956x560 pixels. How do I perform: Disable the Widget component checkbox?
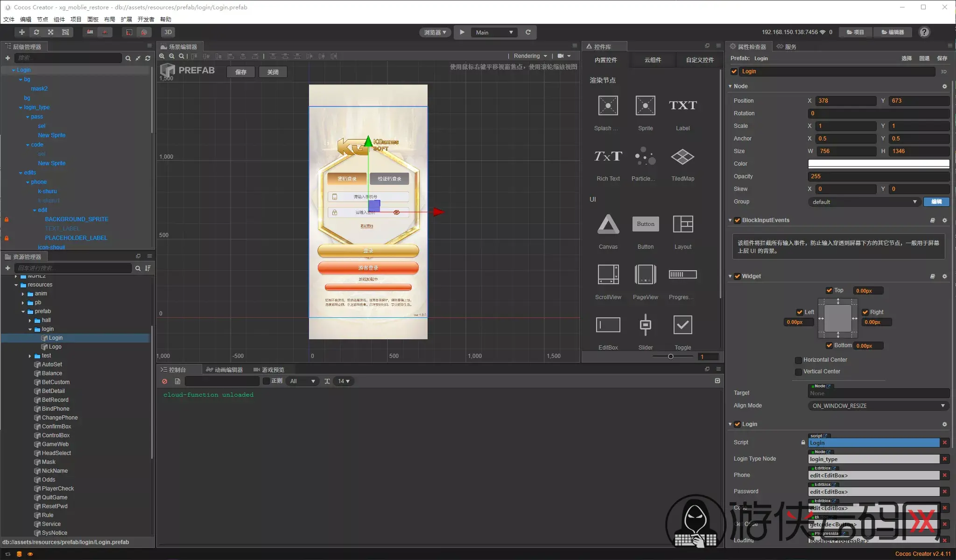point(738,276)
